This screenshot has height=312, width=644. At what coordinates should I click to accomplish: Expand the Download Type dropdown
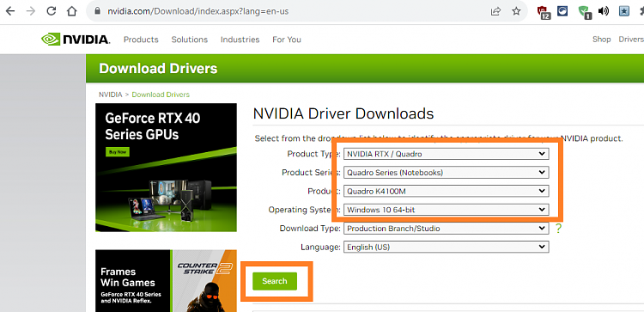[x=446, y=228]
